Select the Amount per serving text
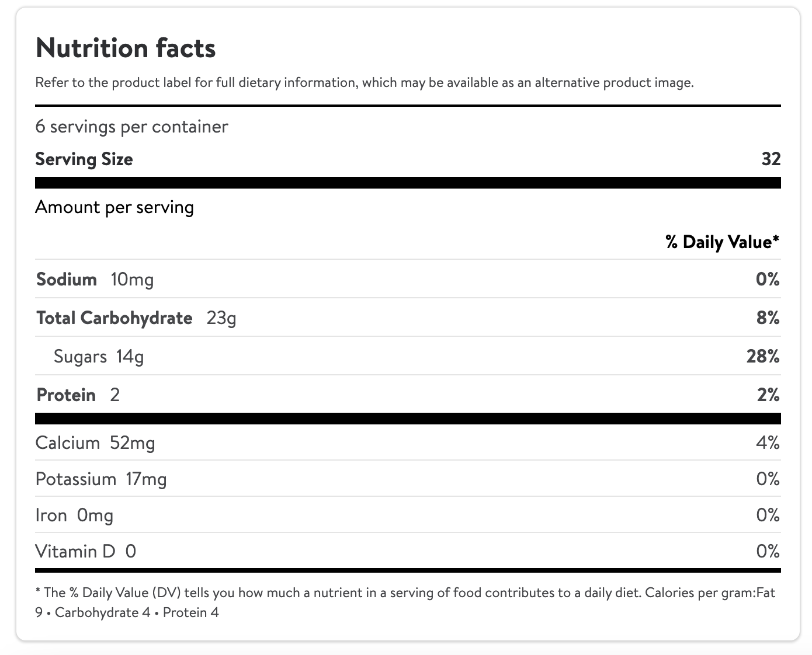Viewport: 812px width, 655px height. pyautogui.click(x=114, y=207)
